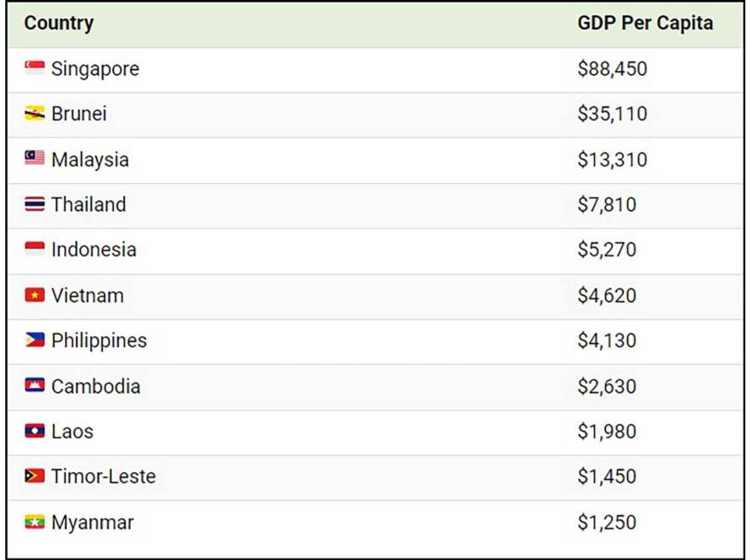Screen dimensions: 751x560
Task: Click the Timor-Leste country name
Action: (x=104, y=477)
